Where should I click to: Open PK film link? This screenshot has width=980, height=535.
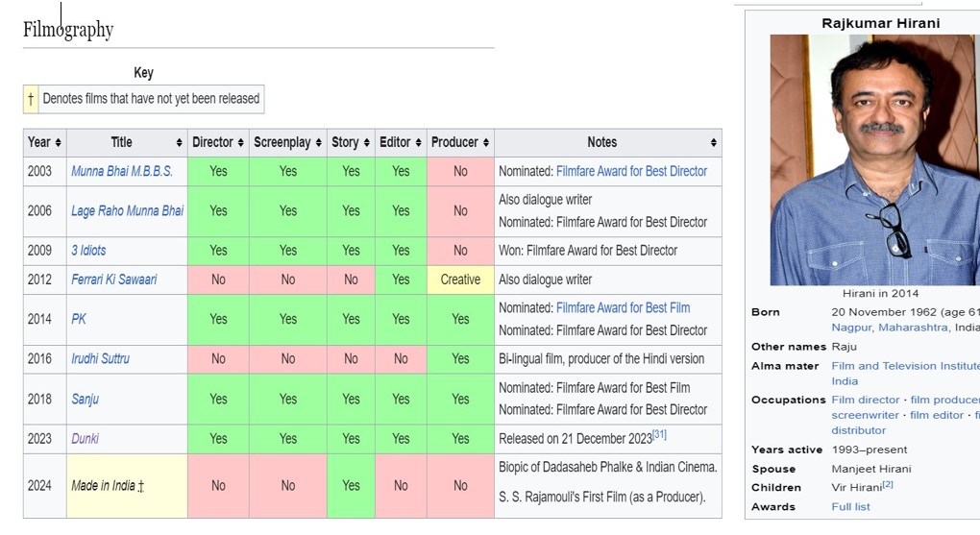click(79, 320)
